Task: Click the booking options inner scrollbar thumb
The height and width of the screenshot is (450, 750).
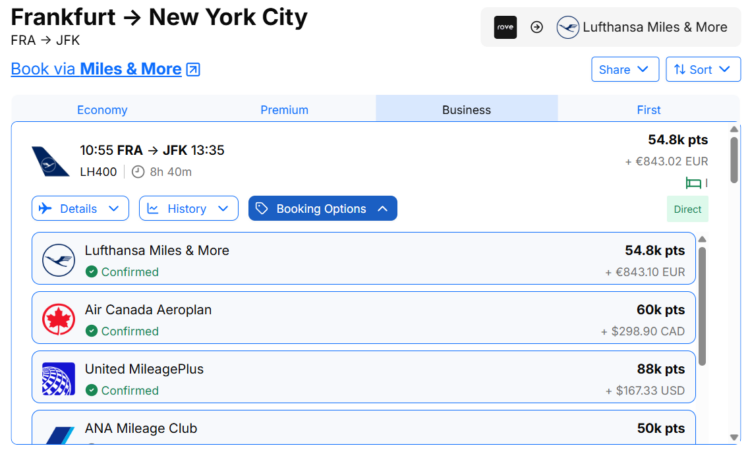Action: (x=702, y=306)
